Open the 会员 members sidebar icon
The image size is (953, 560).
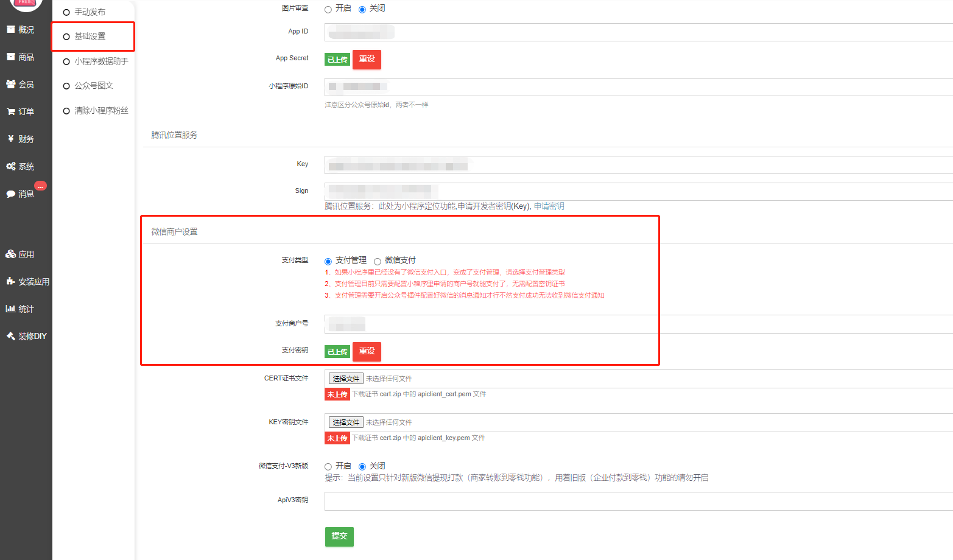point(10,84)
